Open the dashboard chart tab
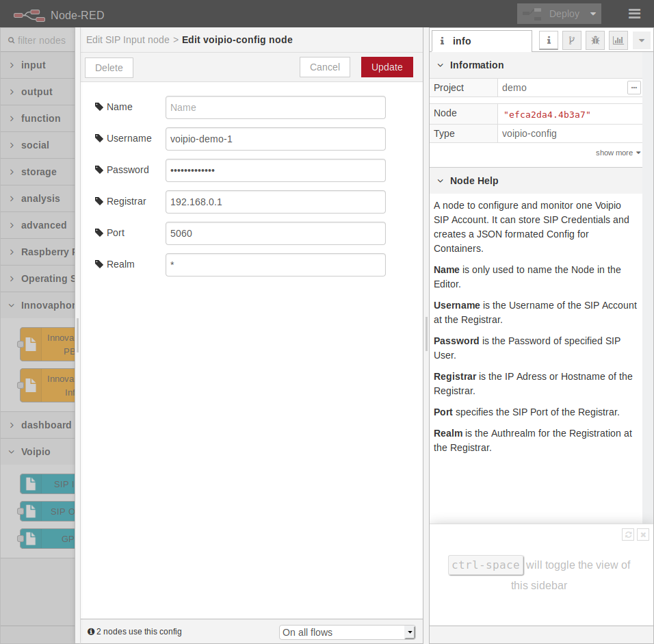 pos(618,40)
